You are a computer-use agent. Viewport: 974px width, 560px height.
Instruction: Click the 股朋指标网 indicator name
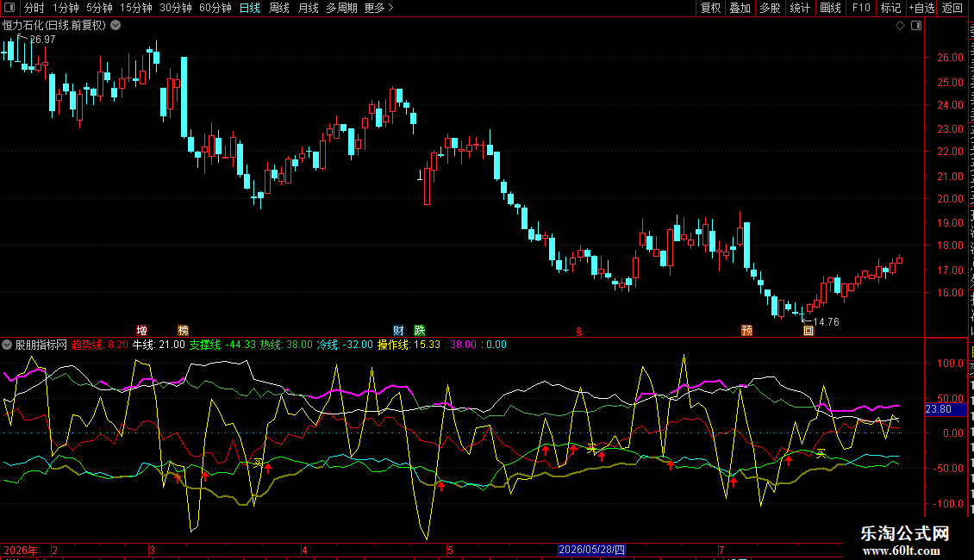41,345
